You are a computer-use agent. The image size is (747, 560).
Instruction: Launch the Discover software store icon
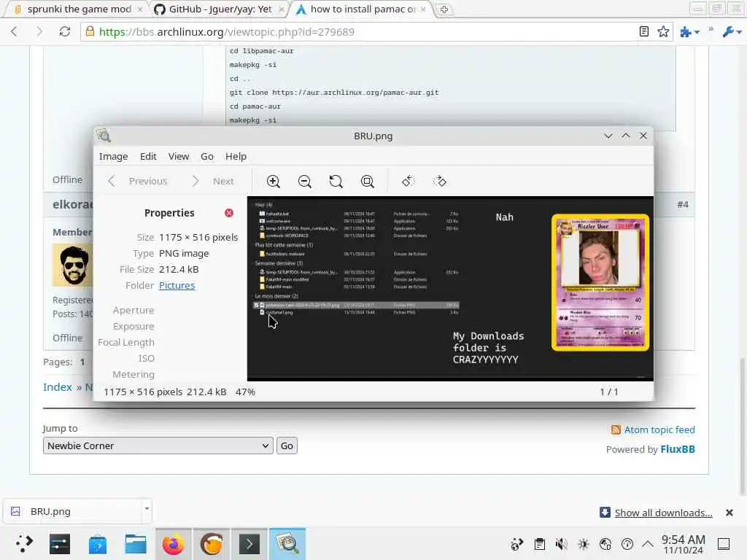(x=98, y=544)
